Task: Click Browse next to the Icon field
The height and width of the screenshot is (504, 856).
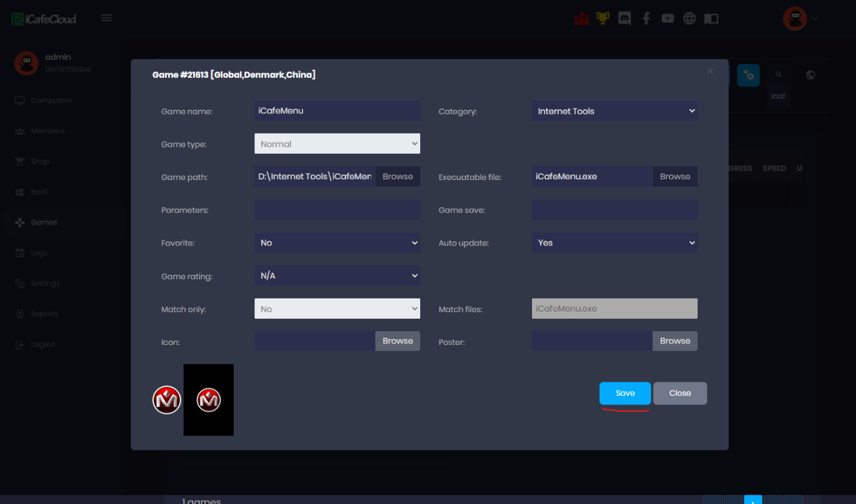Action: click(x=397, y=341)
